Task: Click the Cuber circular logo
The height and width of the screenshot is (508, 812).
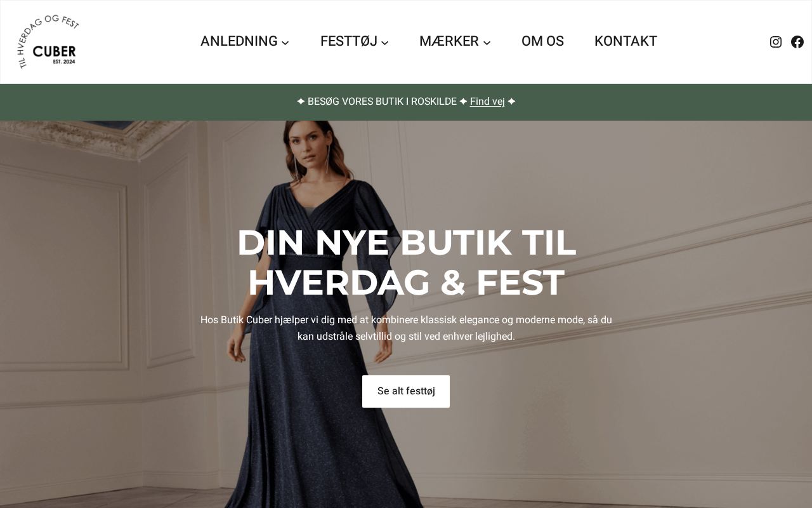Action: (48, 42)
